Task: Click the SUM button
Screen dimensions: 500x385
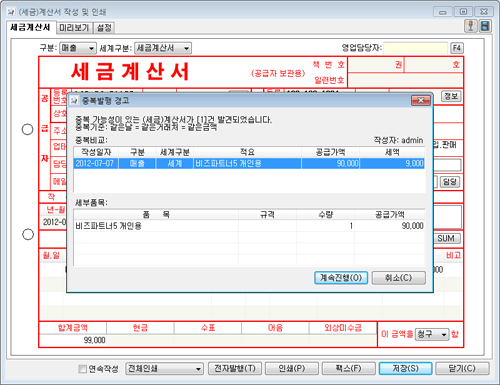Action: 446,238
